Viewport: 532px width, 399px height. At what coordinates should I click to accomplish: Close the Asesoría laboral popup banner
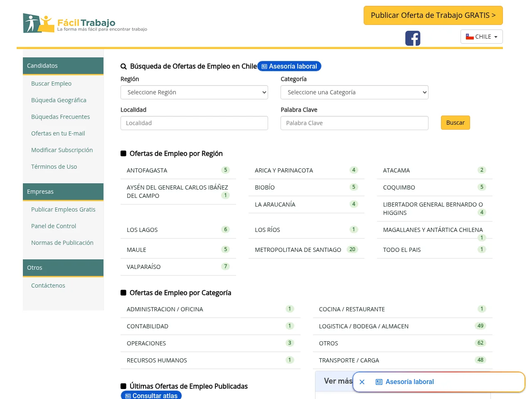point(362,382)
